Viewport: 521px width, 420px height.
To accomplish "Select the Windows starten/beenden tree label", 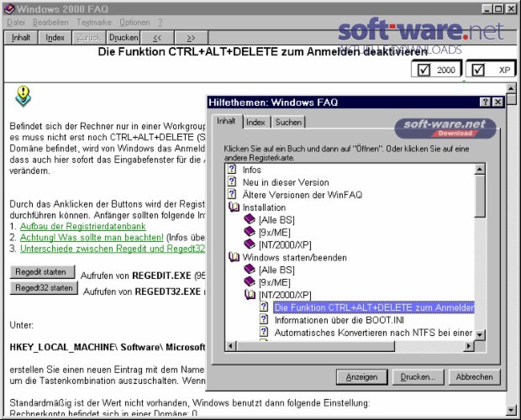I will tap(295, 257).
